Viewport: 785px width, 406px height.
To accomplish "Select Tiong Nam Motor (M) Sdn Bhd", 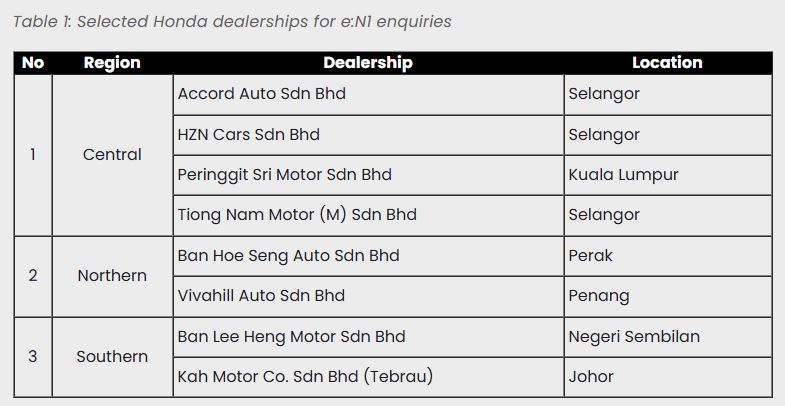I will (x=297, y=214).
